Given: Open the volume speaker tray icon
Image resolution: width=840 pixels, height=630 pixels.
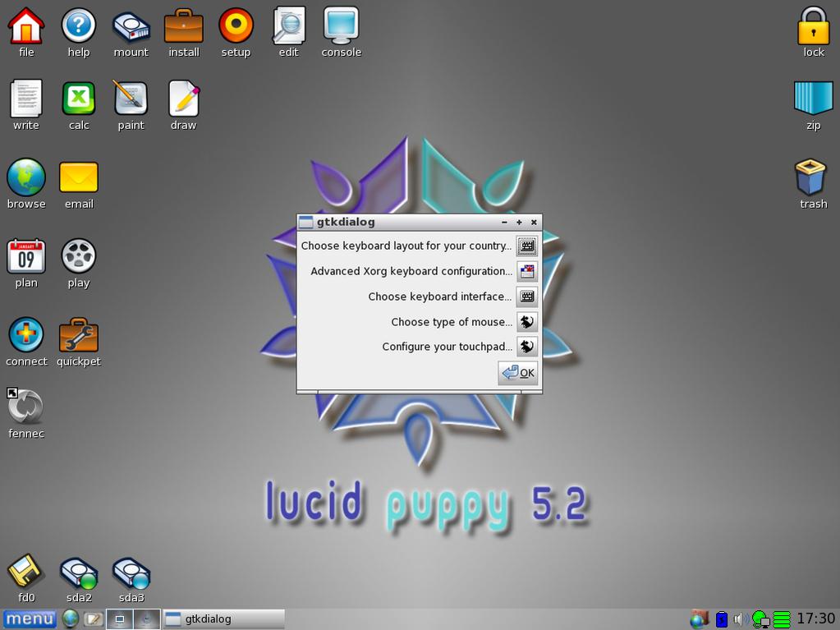Looking at the screenshot, I should 741,619.
